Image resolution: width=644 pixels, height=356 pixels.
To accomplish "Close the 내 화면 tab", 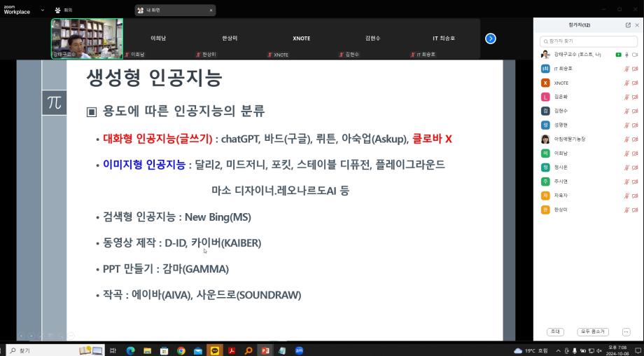I will click(211, 11).
